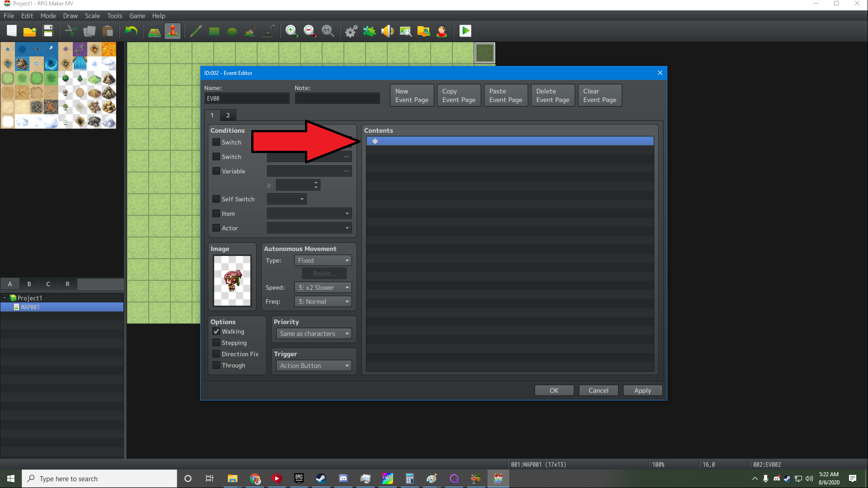Open the Plugin Manager puzzle icon
Image resolution: width=868 pixels, height=488 pixels.
369,31
